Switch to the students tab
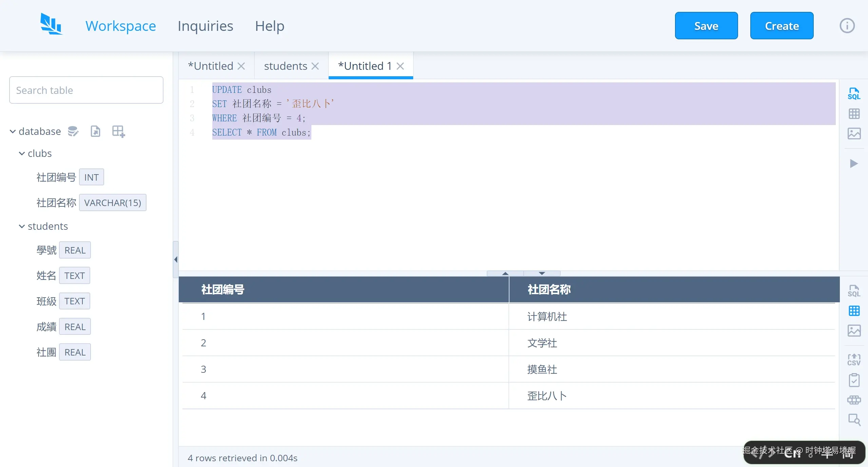 pos(285,66)
